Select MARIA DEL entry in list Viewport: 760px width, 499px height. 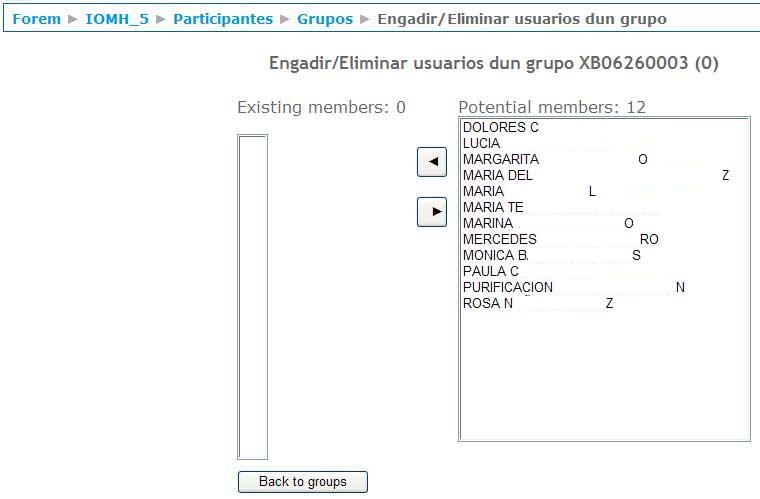(x=498, y=176)
